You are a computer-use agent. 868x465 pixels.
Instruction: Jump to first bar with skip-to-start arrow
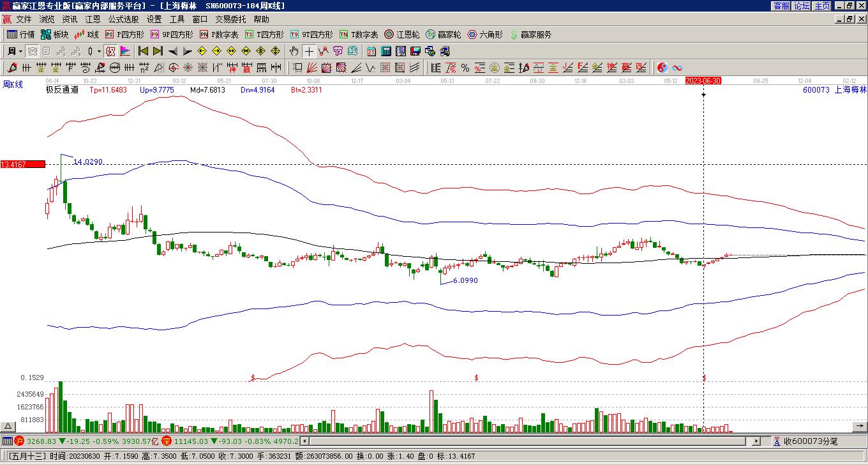pos(143,51)
